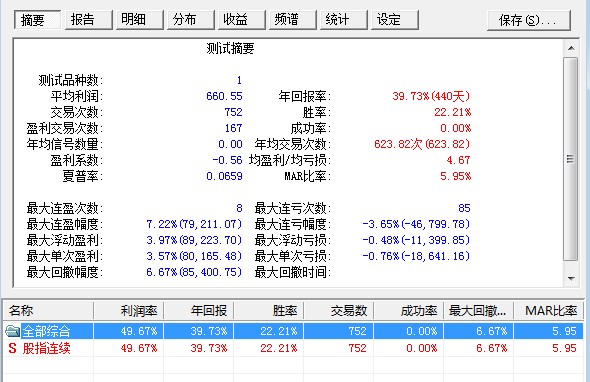
Task: Click the summary scrollbar down arrow
Action: click(x=571, y=279)
